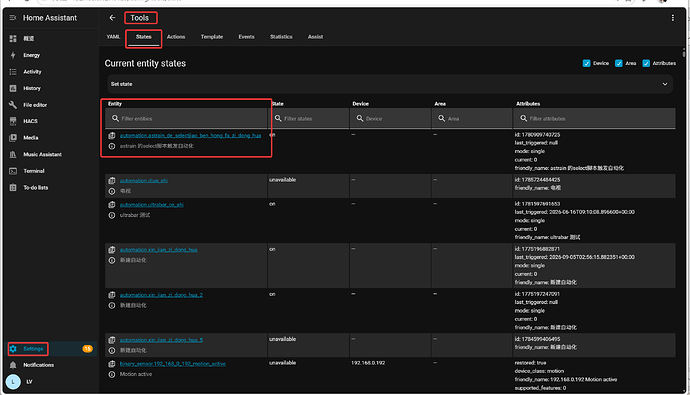
Task: Open the History chart icon
Action: pyautogui.click(x=13, y=88)
